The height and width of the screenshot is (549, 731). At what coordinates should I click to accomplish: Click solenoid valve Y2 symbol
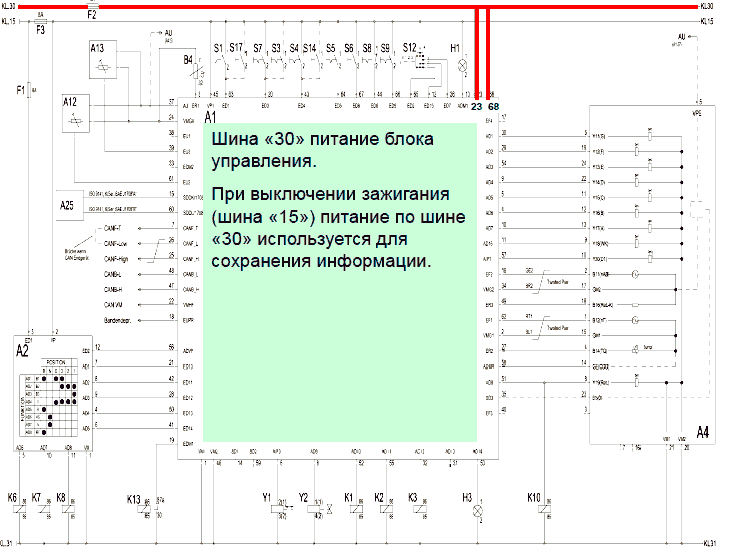pyautogui.click(x=318, y=506)
